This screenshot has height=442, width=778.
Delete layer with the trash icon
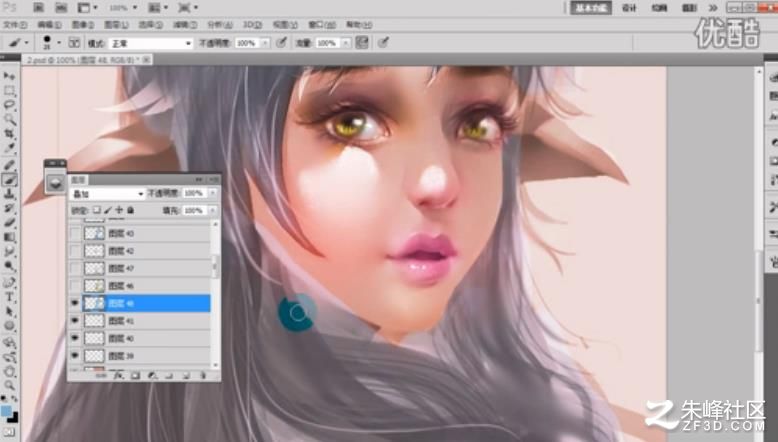click(203, 376)
